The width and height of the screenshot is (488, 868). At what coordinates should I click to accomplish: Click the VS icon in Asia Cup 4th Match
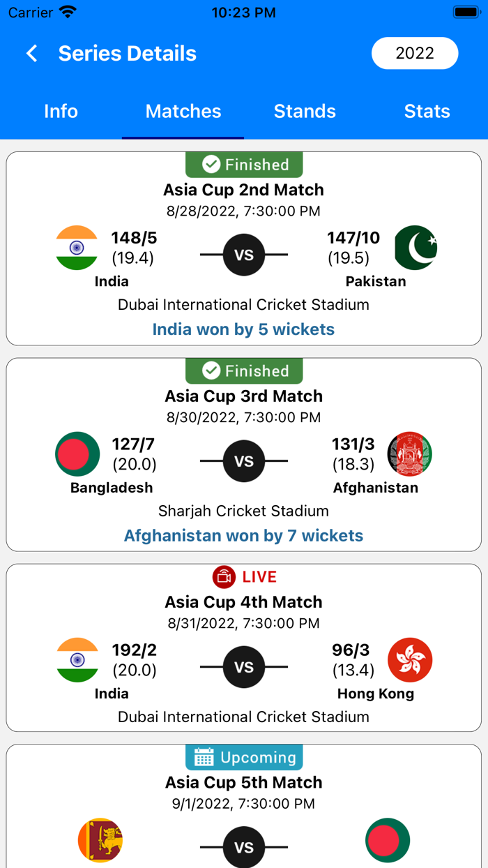243,667
